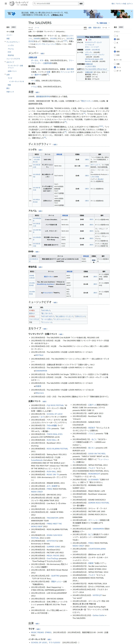The width and height of the screenshot is (138, 644).
Task: Switch to the ページ tab
Action: pos(31,27)
